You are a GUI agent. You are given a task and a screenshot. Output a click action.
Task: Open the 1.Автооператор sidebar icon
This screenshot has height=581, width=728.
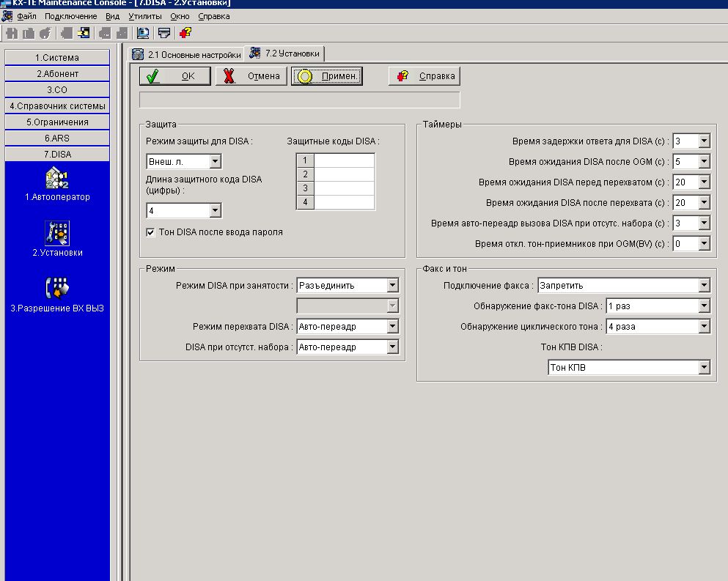[57, 184]
